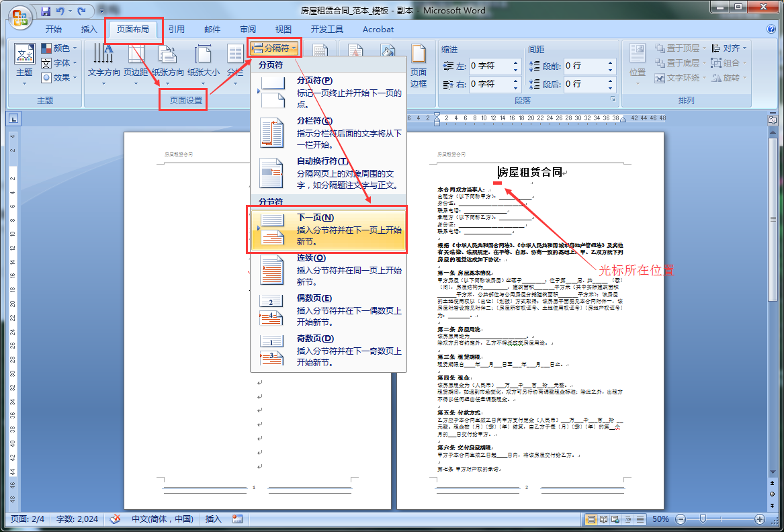Undo the last action
The image size is (784, 532).
pyautogui.click(x=60, y=10)
